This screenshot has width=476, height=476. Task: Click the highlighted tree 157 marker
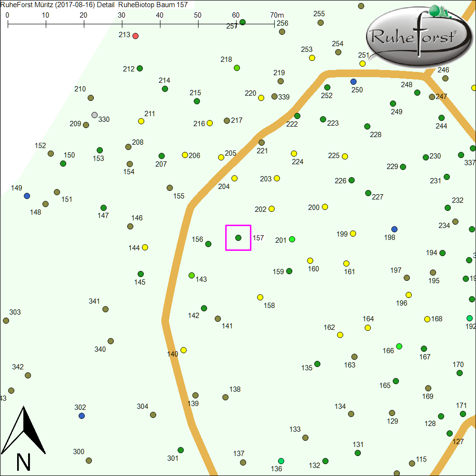tap(238, 238)
